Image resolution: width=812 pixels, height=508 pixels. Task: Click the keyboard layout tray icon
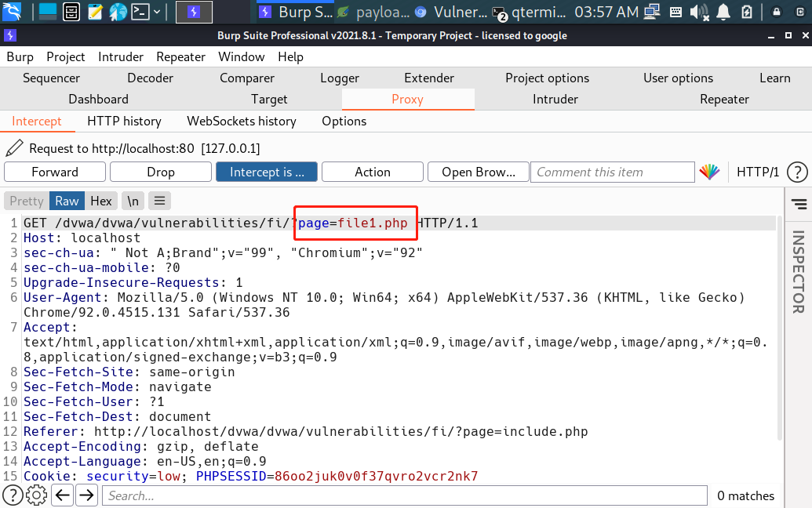(x=675, y=12)
